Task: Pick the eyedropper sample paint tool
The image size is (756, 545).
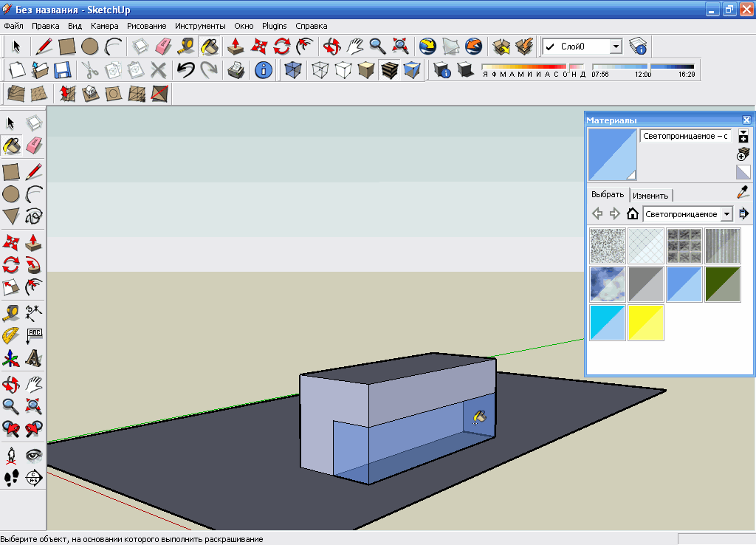Action: (743, 193)
